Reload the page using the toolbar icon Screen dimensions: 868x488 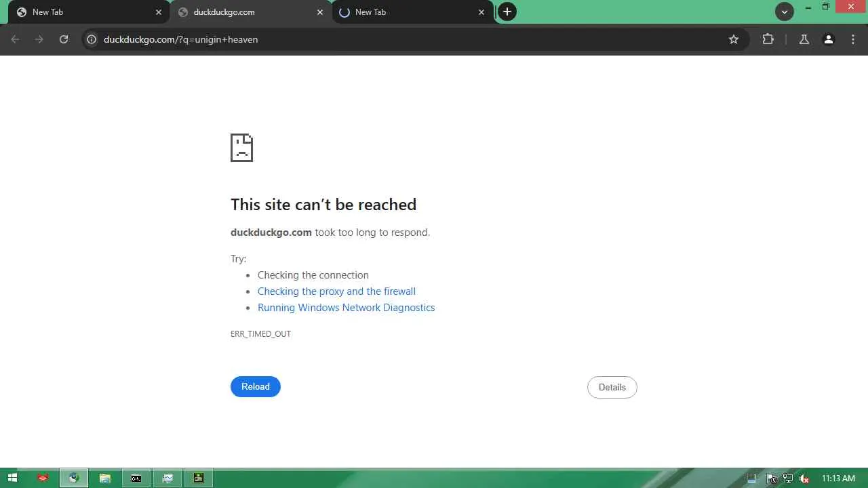click(64, 39)
